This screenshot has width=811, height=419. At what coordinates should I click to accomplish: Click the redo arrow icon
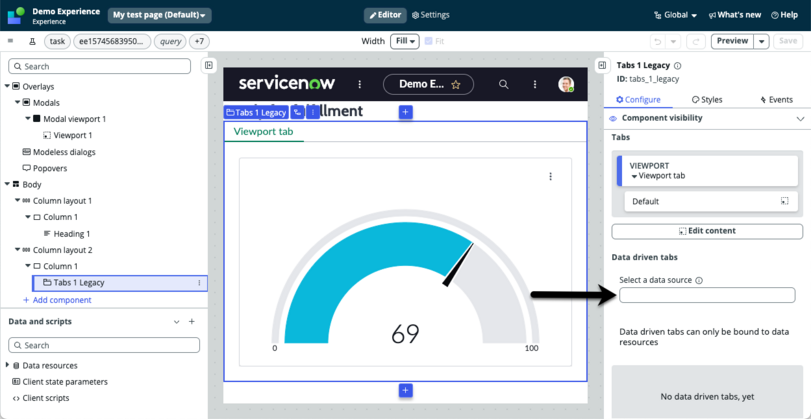click(x=696, y=41)
